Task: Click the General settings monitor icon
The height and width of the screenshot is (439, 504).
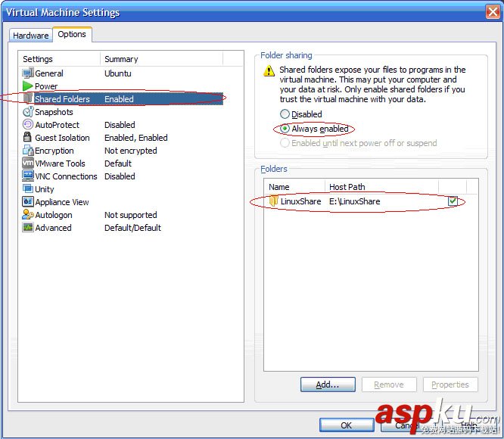Action: point(28,73)
